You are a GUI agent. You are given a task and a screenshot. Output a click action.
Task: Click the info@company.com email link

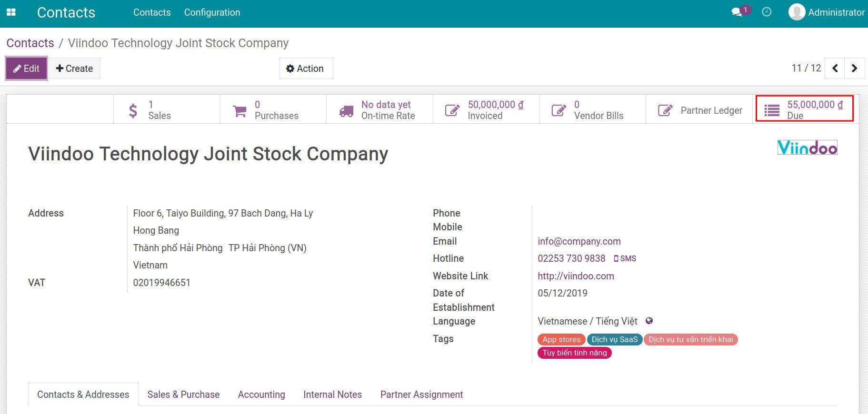(x=579, y=241)
